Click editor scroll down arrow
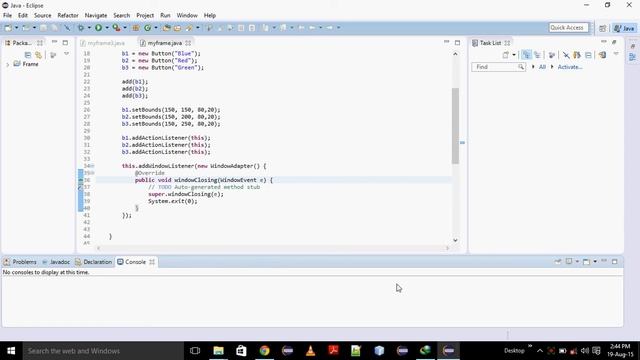Image resolution: width=640 pixels, height=360 pixels. point(455,240)
